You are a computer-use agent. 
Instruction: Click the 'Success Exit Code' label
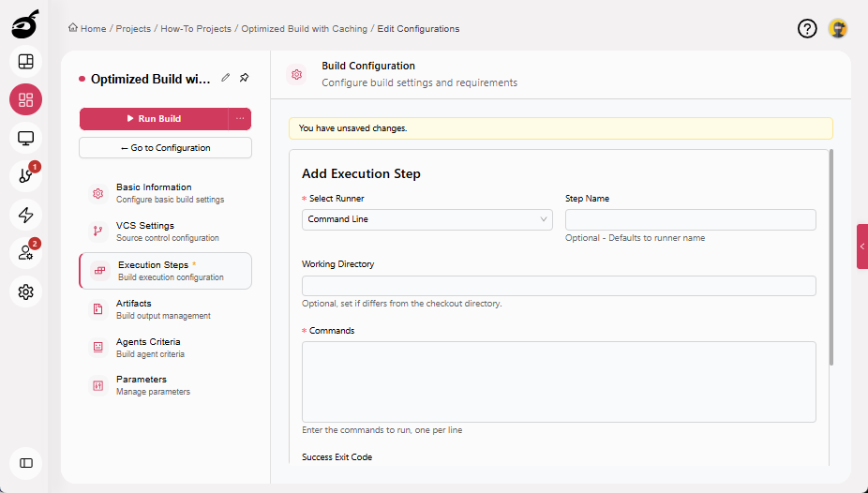pos(337,457)
